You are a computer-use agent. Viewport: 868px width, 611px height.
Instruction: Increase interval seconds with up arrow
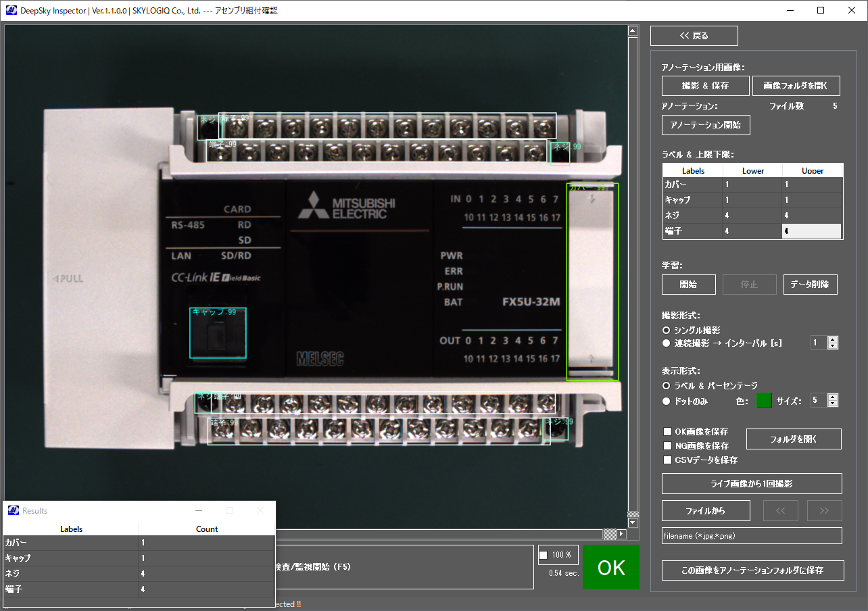click(833, 340)
